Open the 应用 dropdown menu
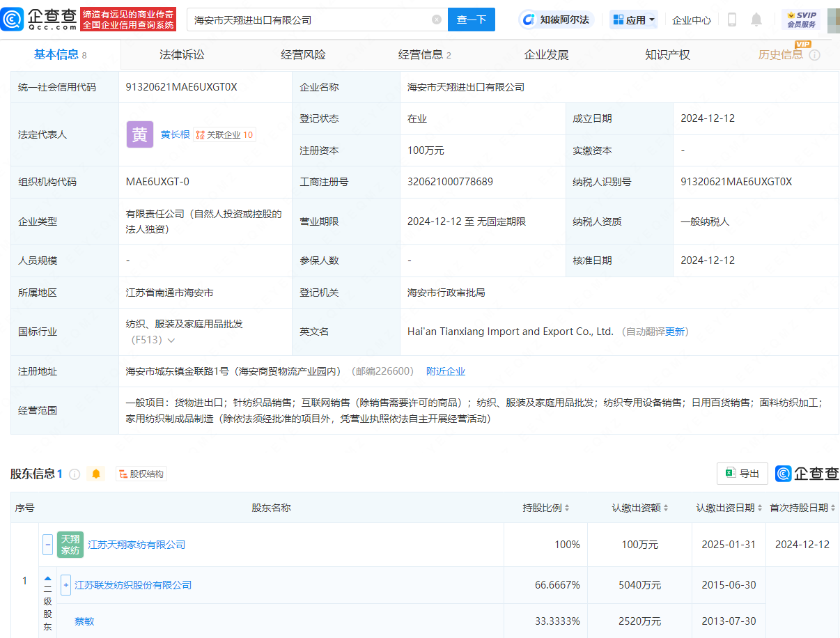This screenshot has width=840, height=638. (x=633, y=20)
